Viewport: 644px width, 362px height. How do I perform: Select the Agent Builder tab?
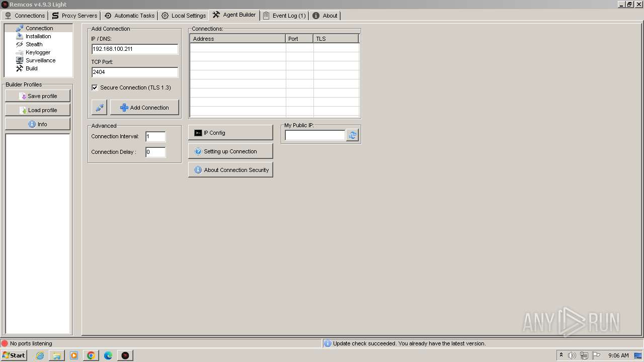234,15
